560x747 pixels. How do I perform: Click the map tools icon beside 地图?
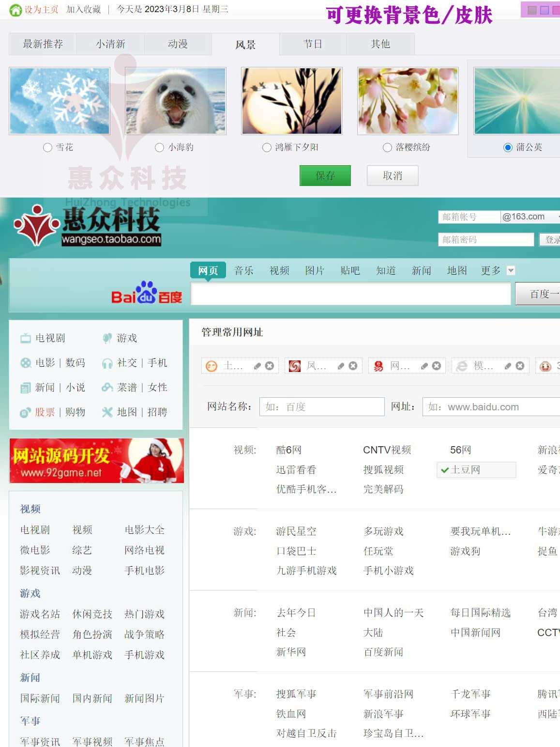click(107, 412)
